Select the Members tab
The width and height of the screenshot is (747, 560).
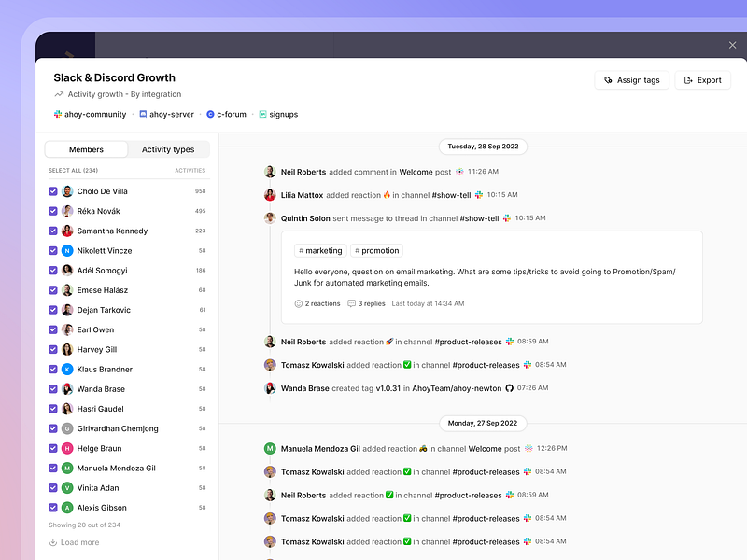click(87, 149)
